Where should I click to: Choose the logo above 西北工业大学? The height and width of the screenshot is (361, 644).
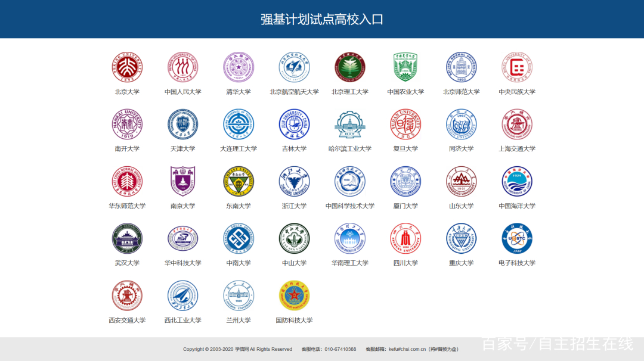point(183,295)
